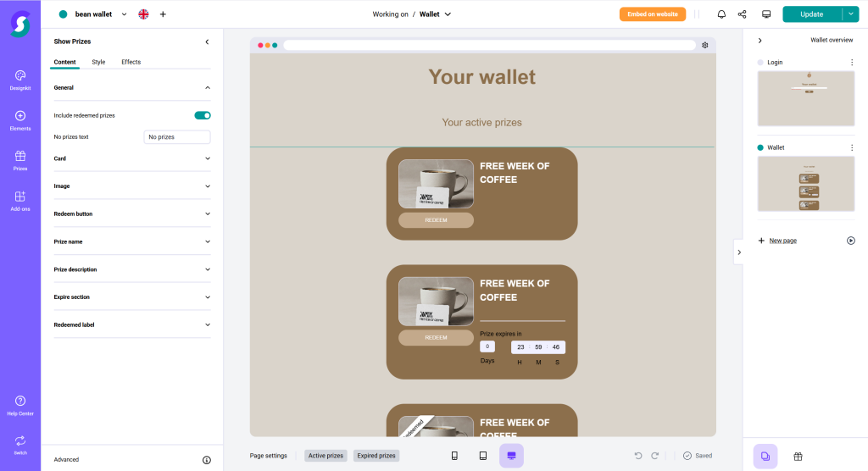Click the Embed on website button
This screenshot has height=471, width=868.
pyautogui.click(x=652, y=14)
